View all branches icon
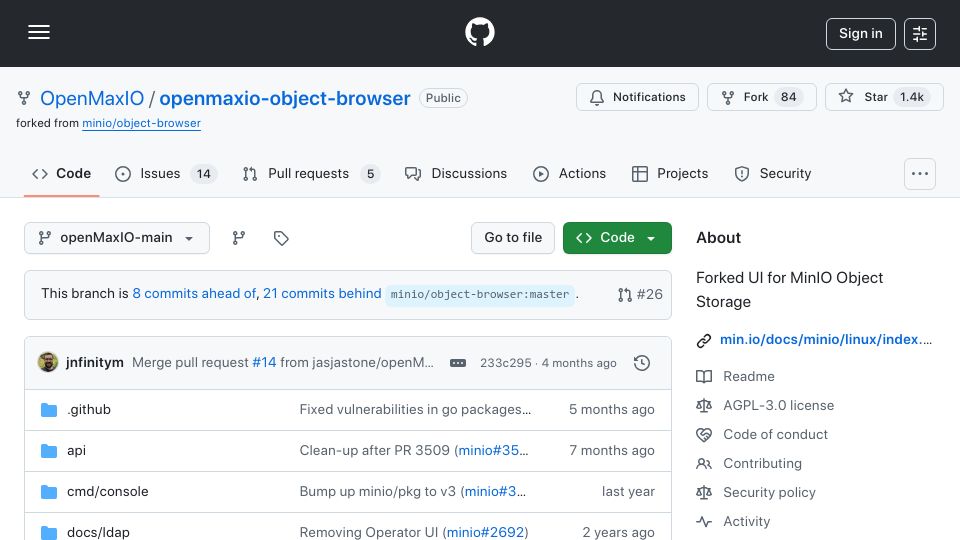 (x=239, y=238)
